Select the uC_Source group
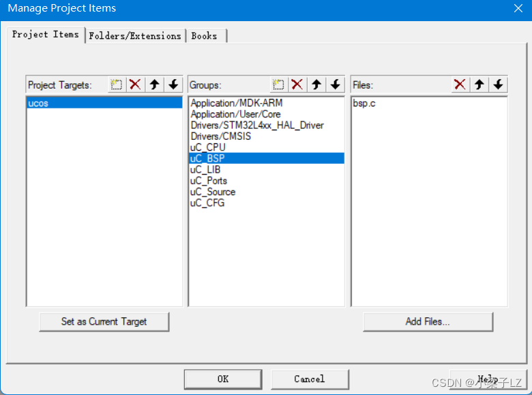Screen dimensions: 532x395 266,192
